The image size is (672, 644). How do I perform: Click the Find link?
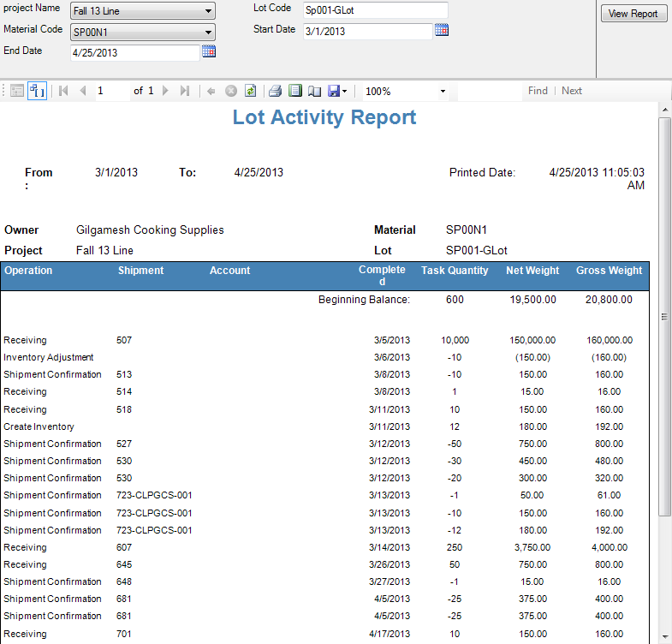coord(538,91)
